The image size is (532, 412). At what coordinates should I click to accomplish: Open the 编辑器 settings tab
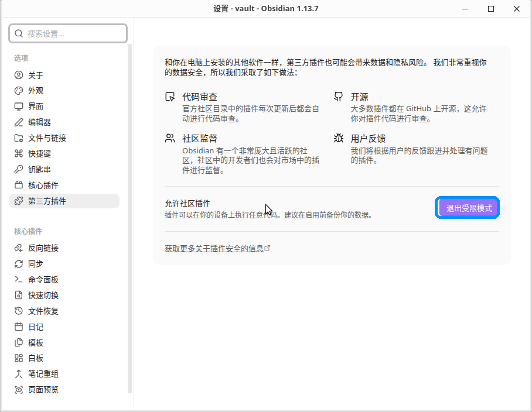pyautogui.click(x=64, y=122)
